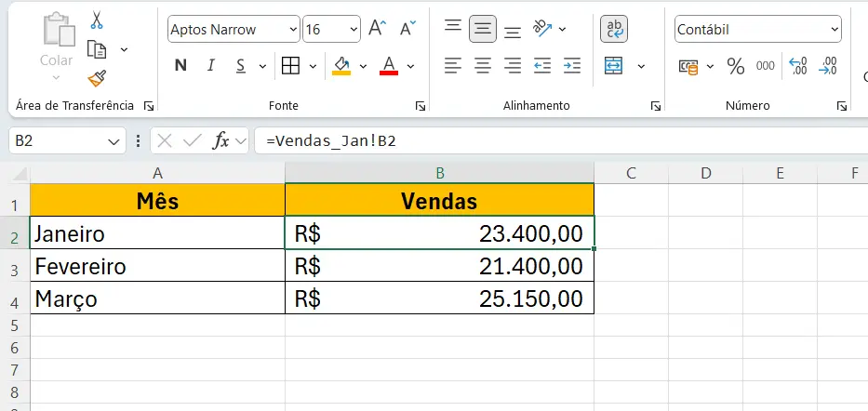
Task: Toggle middle vertical alignment
Action: click(483, 30)
